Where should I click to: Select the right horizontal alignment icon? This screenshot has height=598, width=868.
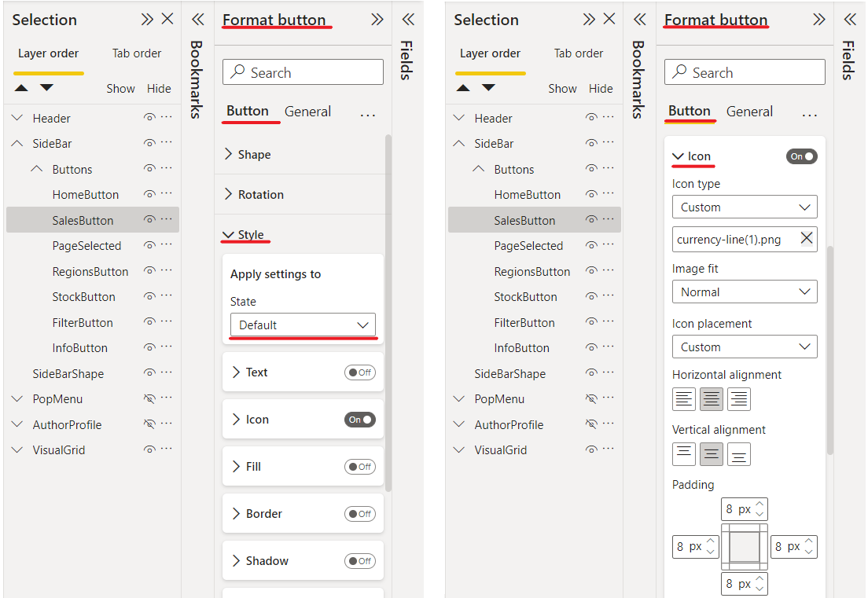(738, 398)
